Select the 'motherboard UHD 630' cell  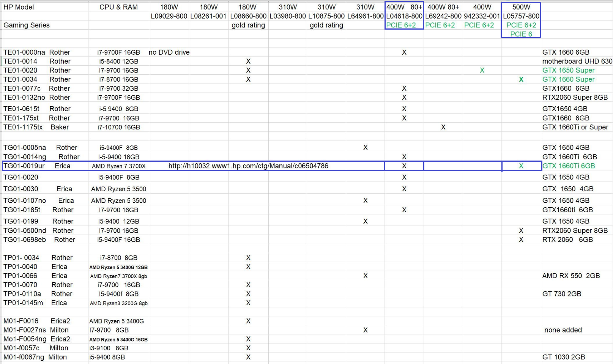coord(577,61)
